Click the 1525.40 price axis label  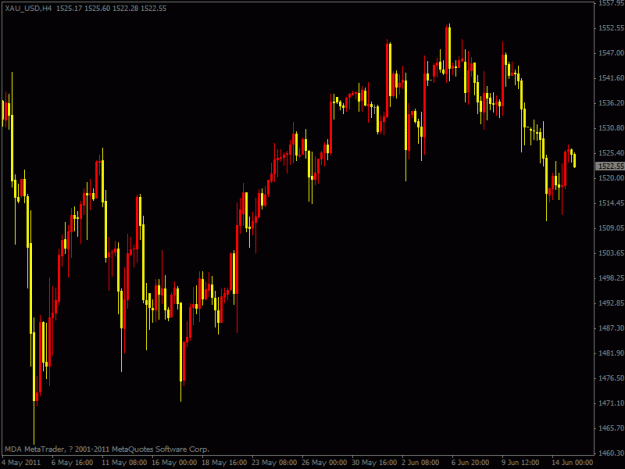tap(611, 153)
